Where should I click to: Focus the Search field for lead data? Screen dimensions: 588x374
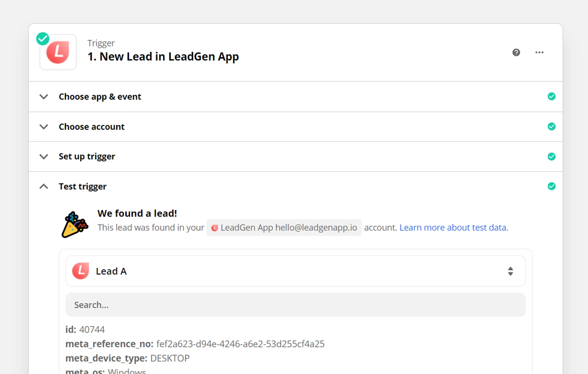tap(295, 305)
